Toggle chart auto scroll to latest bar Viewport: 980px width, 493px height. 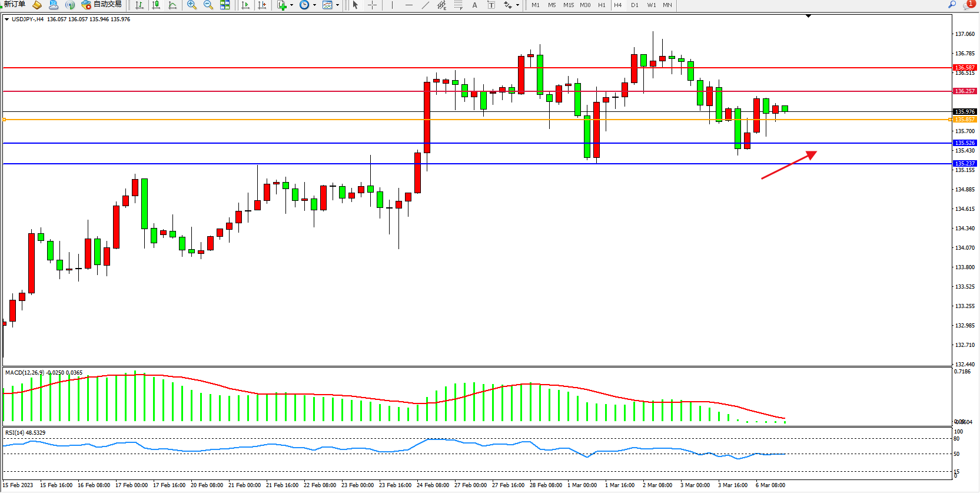tap(245, 5)
